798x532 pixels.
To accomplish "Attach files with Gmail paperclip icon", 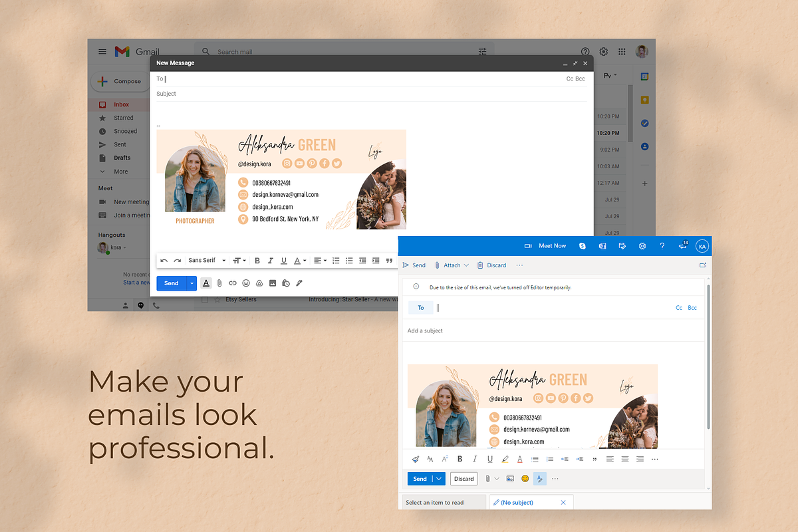I will point(219,283).
